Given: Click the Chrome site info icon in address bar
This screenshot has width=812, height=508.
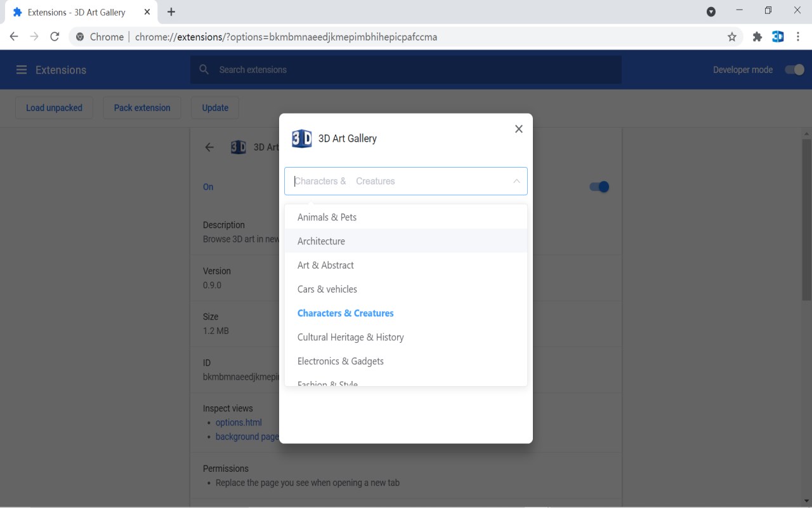Looking at the screenshot, I should [x=80, y=37].
